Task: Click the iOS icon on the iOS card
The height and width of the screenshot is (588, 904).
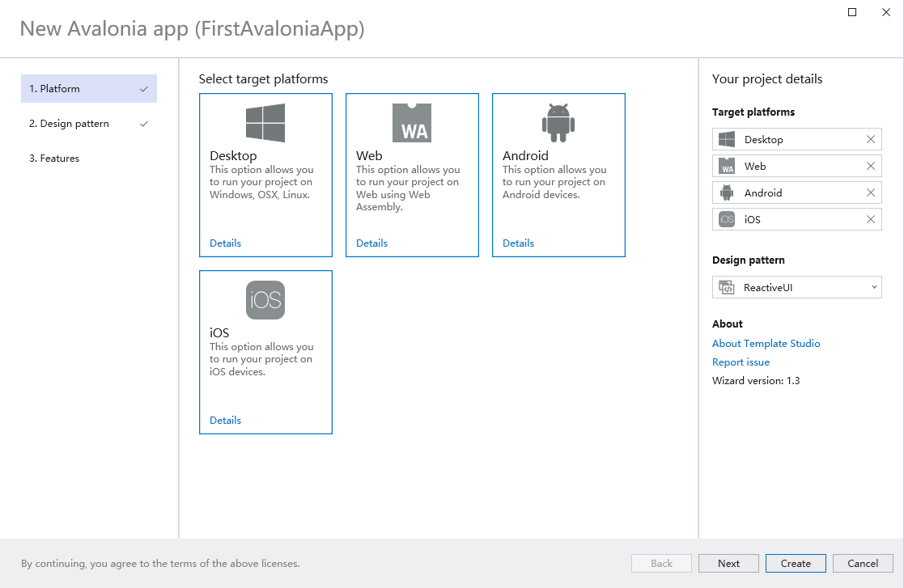Action: [x=265, y=300]
